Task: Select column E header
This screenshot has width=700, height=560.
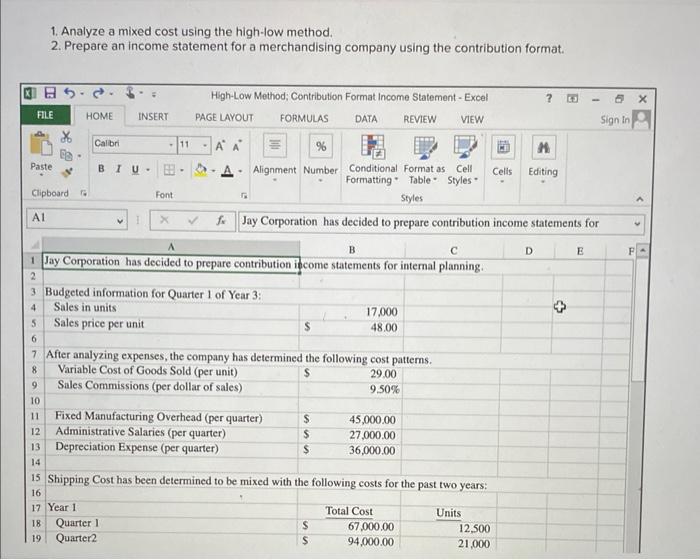Action: point(580,251)
